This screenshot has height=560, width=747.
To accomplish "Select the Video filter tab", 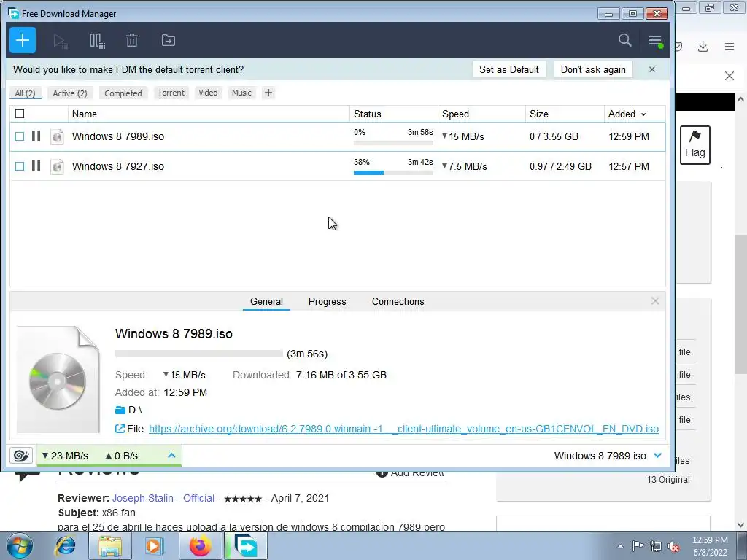I will coord(208,93).
